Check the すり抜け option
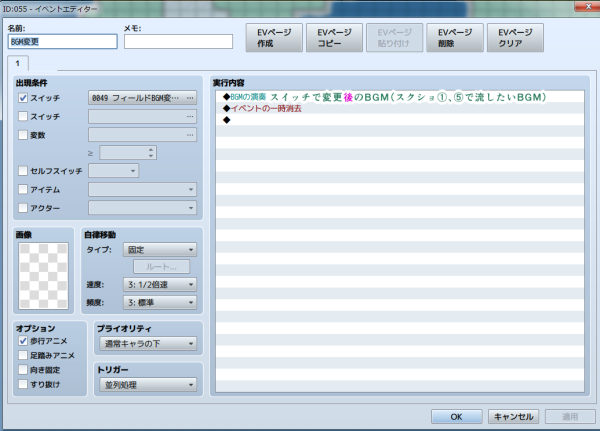Viewport: 600px width, 431px height. coord(23,384)
